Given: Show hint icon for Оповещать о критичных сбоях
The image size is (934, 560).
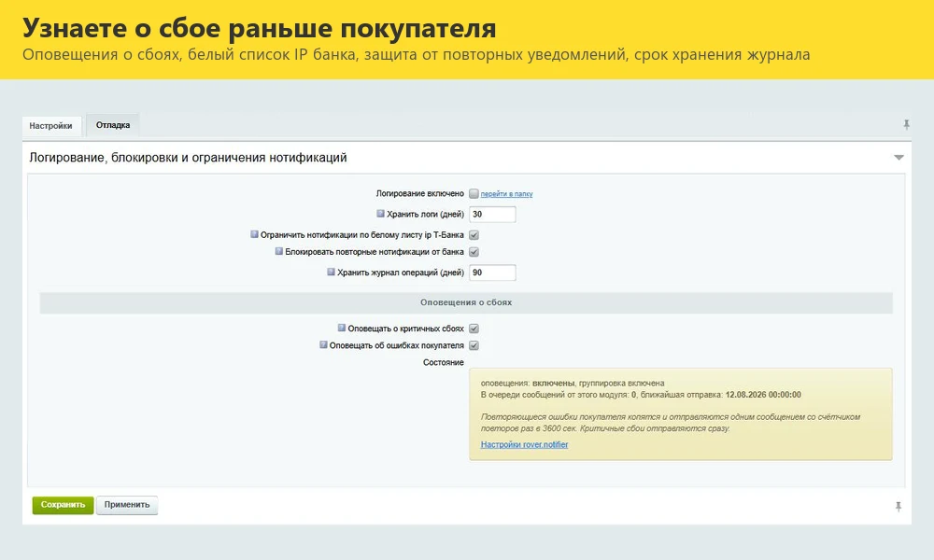Looking at the screenshot, I should tap(341, 328).
